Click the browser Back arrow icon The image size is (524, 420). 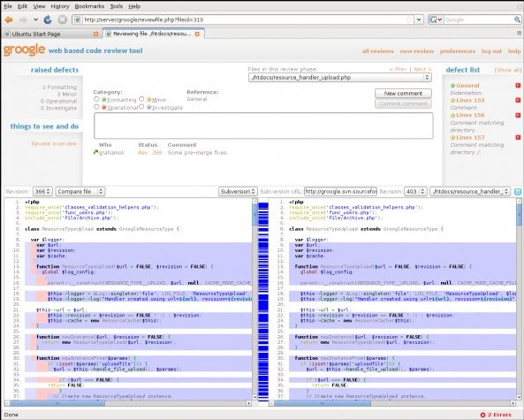[x=9, y=19]
